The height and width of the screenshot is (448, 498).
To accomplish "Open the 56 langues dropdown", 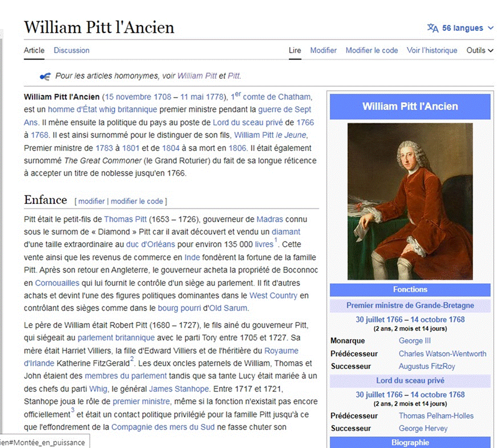I will [x=460, y=28].
